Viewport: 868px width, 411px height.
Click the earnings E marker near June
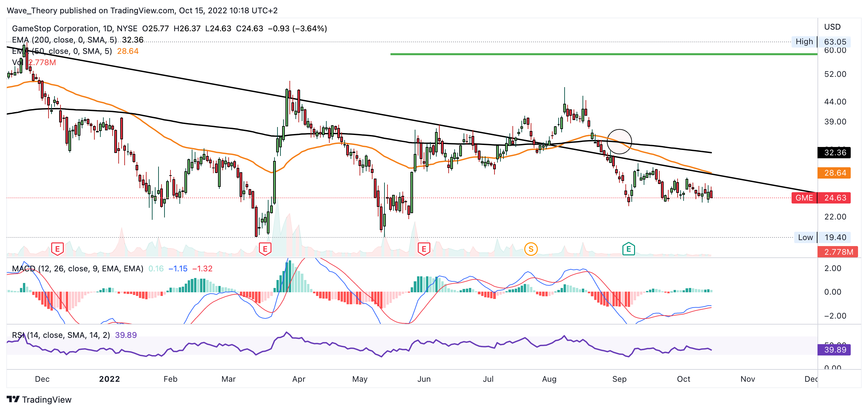(x=424, y=249)
